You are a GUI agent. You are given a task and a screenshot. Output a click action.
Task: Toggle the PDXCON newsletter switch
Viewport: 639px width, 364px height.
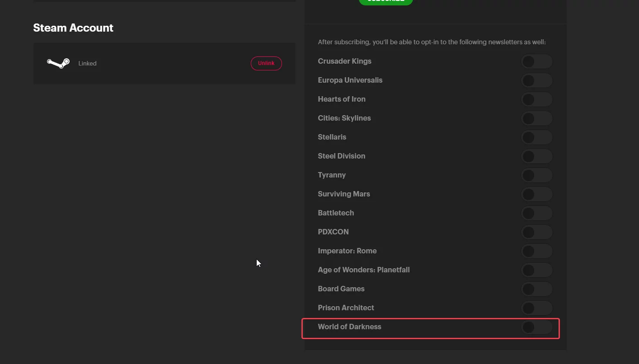[x=537, y=232]
